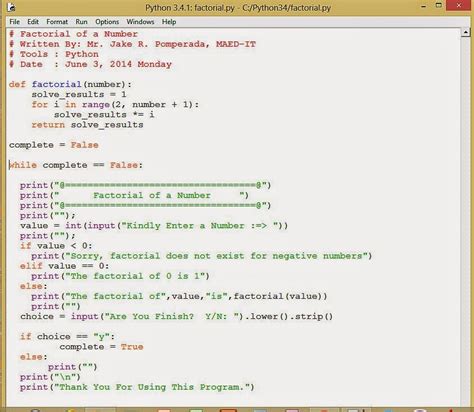Open the Windows menu
The height and width of the screenshot is (412, 474).
[140, 22]
